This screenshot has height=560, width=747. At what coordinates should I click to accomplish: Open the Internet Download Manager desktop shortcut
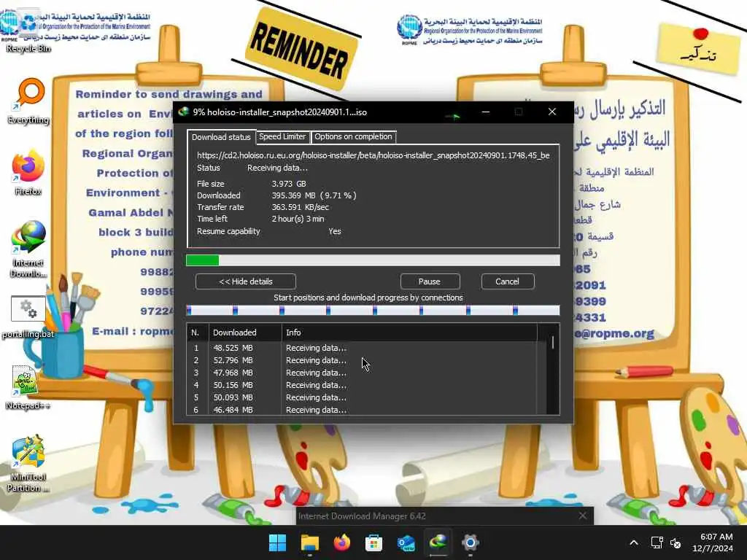click(x=28, y=249)
